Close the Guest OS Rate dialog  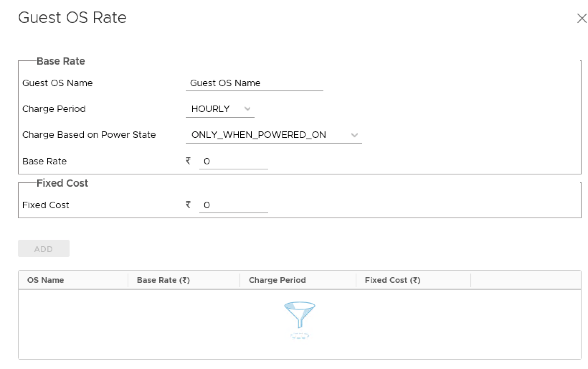point(582,18)
